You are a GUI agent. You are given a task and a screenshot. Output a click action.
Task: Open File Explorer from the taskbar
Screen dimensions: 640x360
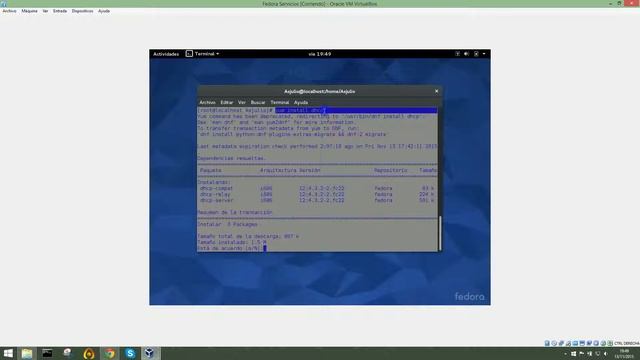(x=27, y=353)
